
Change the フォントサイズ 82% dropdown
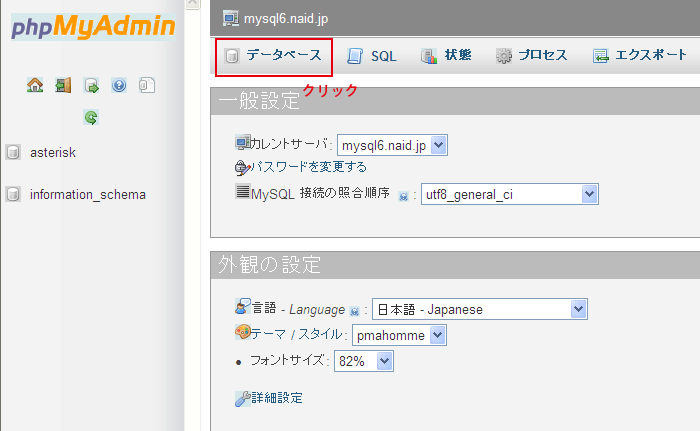[363, 361]
